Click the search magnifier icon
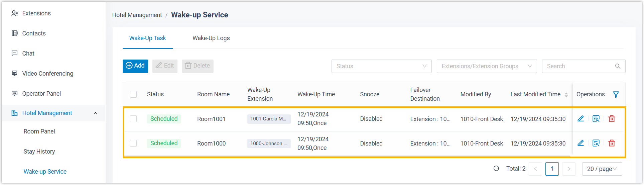Image resolution: width=644 pixels, height=185 pixels. [618, 66]
